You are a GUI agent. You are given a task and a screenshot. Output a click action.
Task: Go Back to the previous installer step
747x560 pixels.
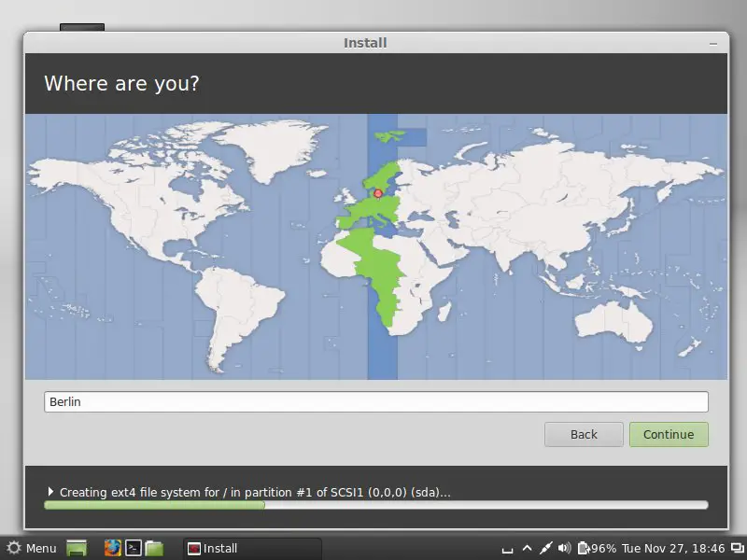tap(584, 434)
